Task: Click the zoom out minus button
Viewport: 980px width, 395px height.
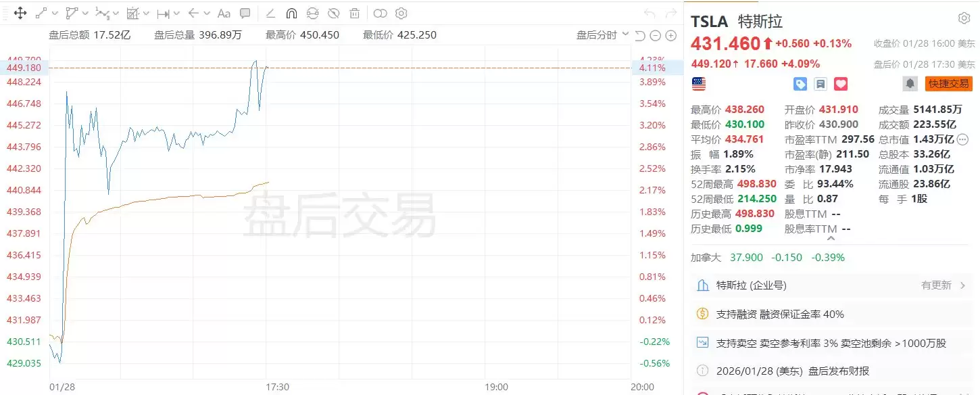Action: click(x=656, y=35)
